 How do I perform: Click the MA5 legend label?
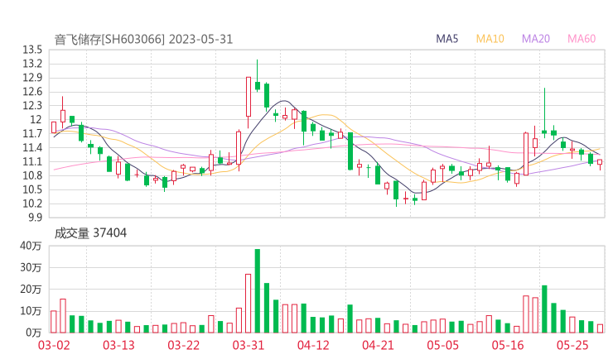point(446,39)
